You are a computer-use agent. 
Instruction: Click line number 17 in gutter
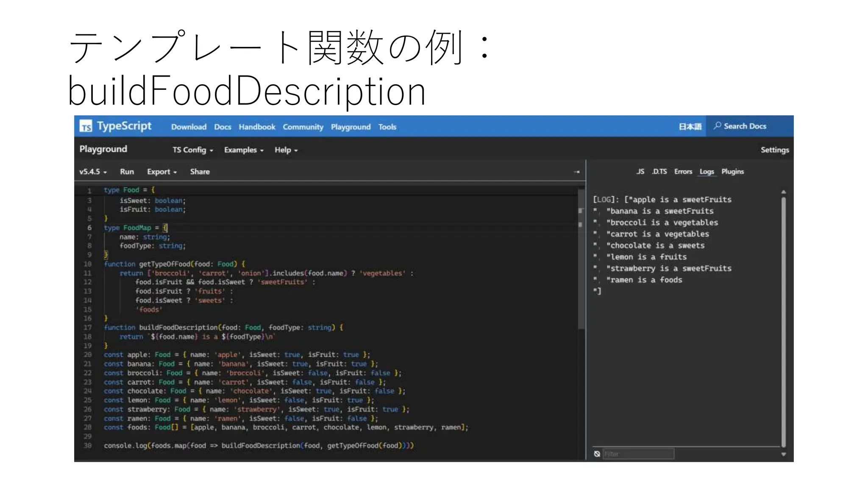88,327
